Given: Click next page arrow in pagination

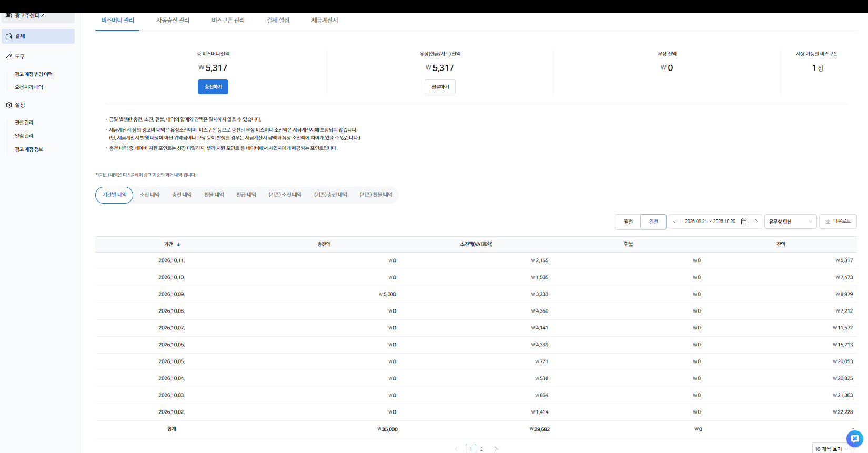Looking at the screenshot, I should tap(496, 449).
